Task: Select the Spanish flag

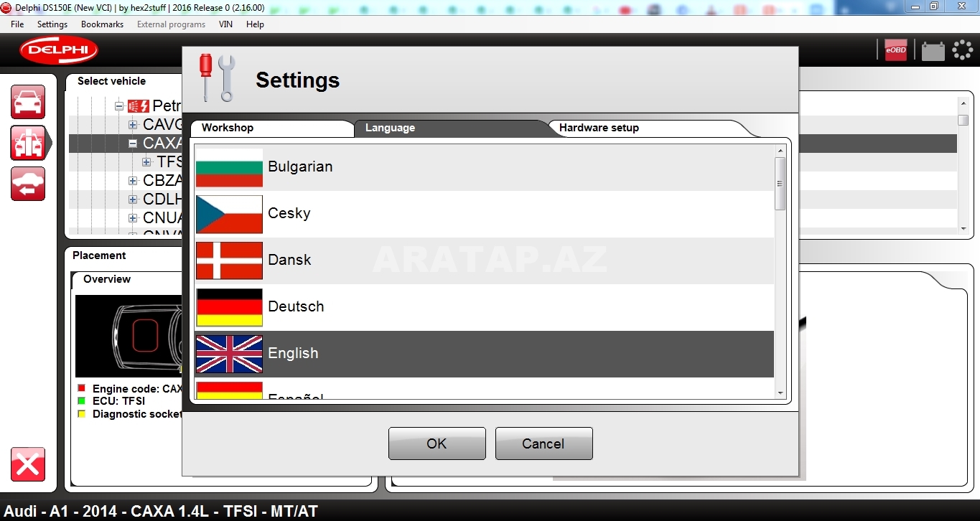Action: tap(229, 390)
